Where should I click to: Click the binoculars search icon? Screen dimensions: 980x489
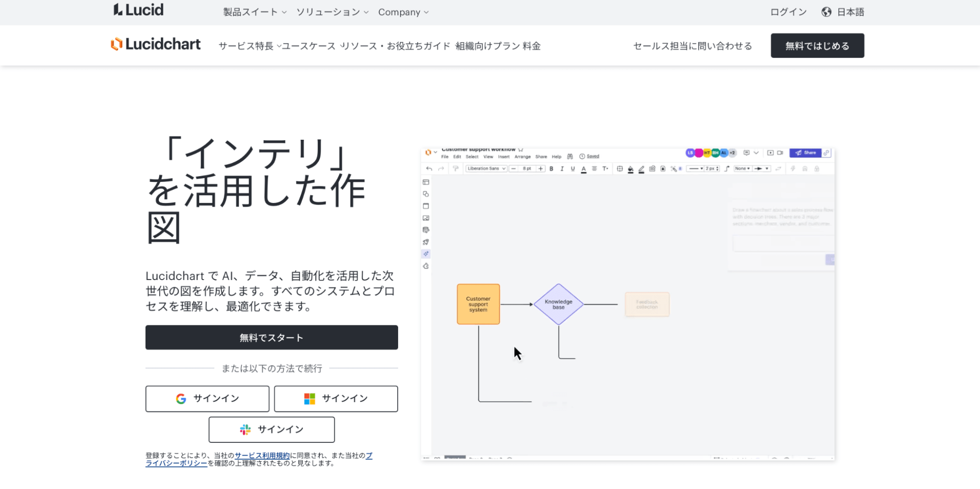(x=570, y=156)
